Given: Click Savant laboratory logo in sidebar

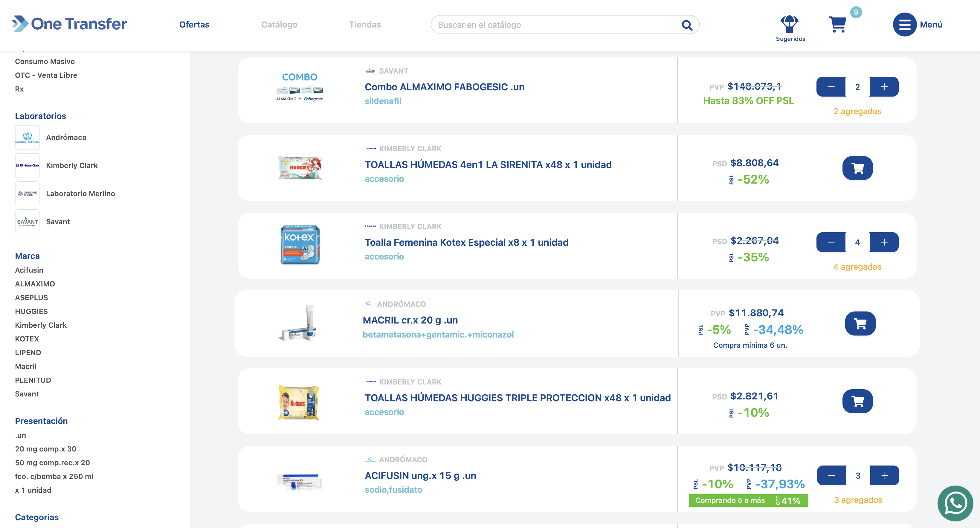Looking at the screenshot, I should tap(28, 222).
